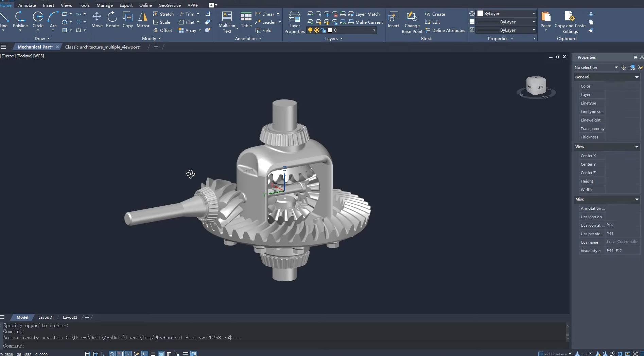
Task: Toggle lineweight display in status bar
Action: coord(153,354)
